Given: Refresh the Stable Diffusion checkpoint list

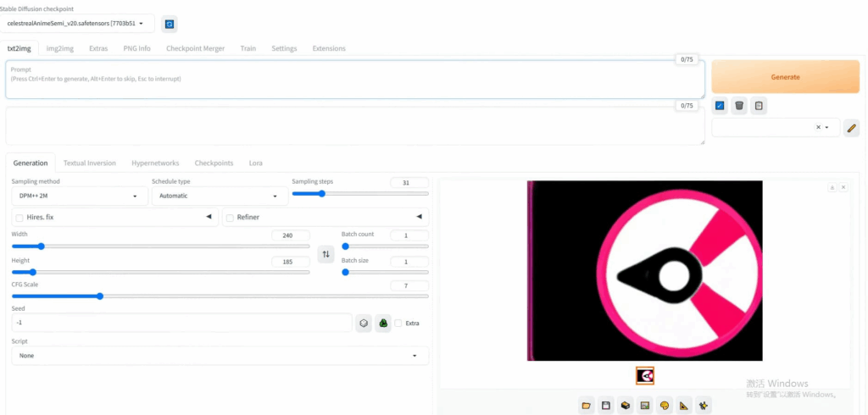Looking at the screenshot, I should (x=170, y=25).
